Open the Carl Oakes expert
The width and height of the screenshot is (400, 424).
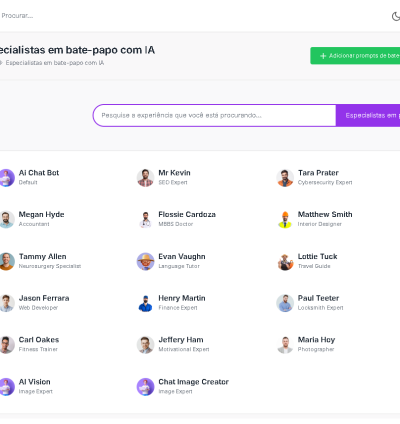(39, 340)
